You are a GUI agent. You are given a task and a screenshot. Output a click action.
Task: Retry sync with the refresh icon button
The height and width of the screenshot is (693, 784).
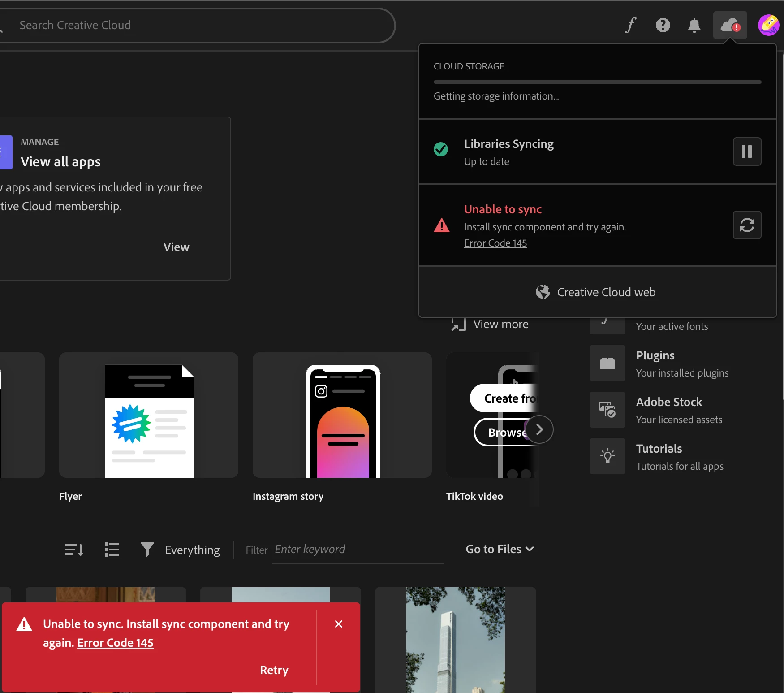tap(747, 225)
